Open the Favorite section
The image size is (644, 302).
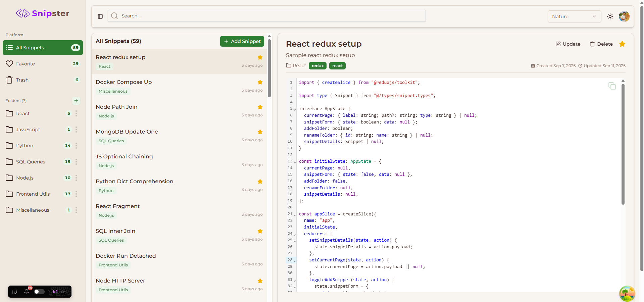[43, 64]
